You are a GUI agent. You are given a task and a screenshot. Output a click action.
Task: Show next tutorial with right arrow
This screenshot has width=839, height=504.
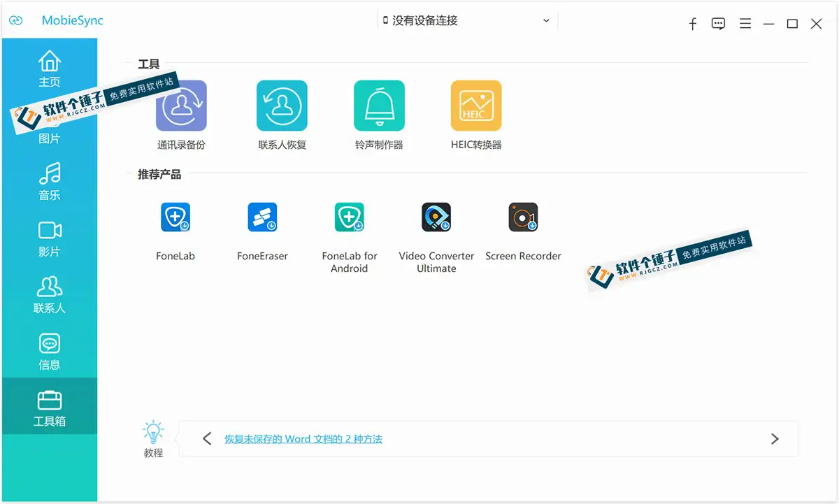(x=775, y=439)
